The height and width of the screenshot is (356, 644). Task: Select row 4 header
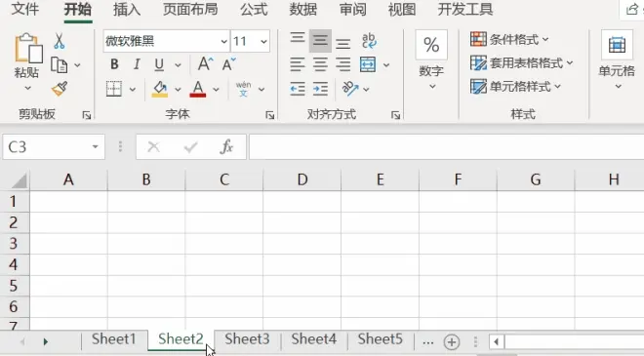[x=14, y=264]
